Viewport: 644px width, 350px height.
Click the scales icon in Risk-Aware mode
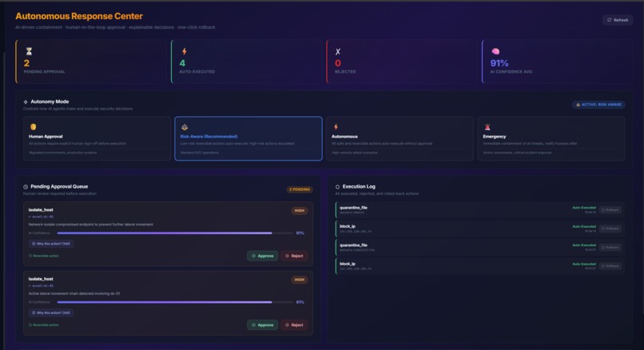(185, 127)
